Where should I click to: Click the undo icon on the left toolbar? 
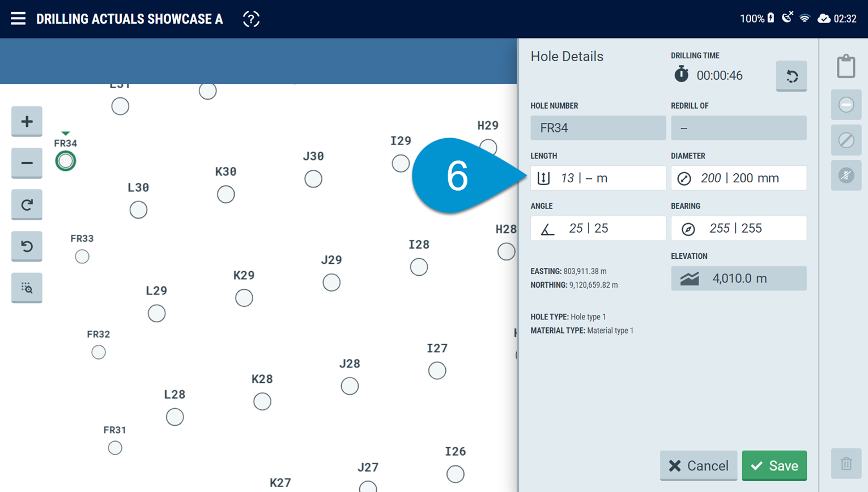pos(27,246)
